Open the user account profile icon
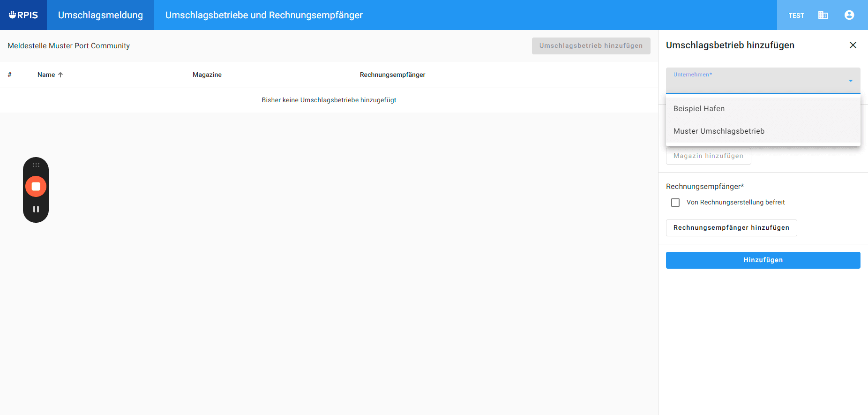This screenshot has height=415, width=868. (x=849, y=15)
